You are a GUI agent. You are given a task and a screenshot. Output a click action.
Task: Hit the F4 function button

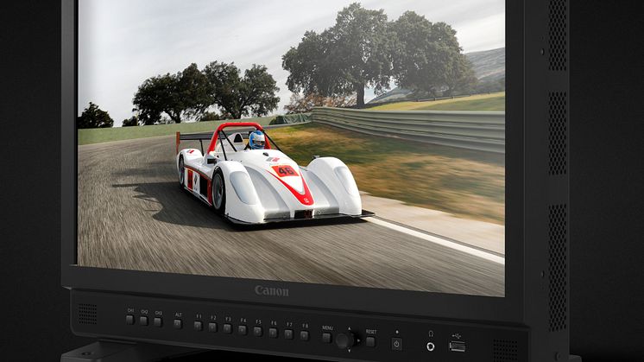click(x=243, y=329)
